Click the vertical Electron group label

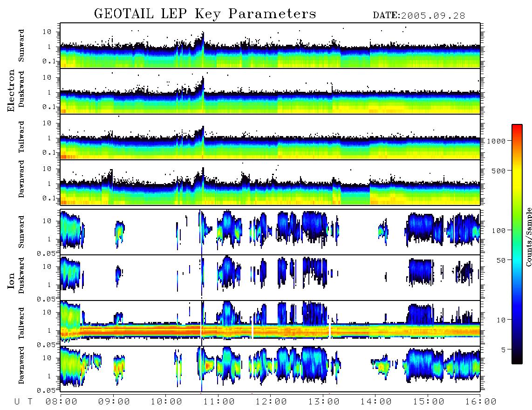pos(11,90)
